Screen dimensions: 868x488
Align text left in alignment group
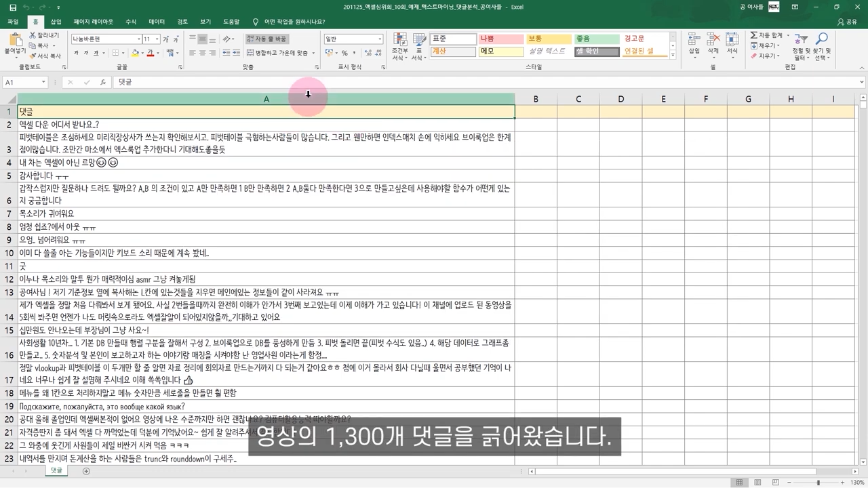tap(193, 53)
